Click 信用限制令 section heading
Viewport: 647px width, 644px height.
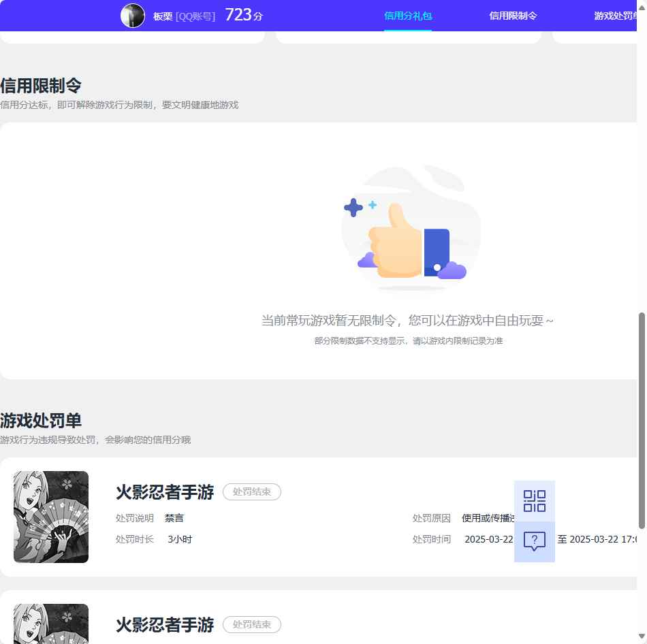click(x=41, y=86)
